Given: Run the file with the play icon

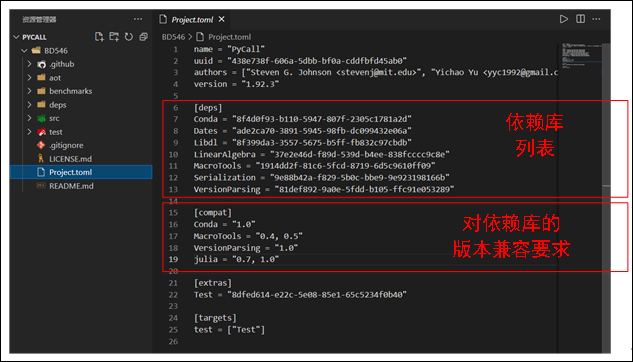Looking at the screenshot, I should click(564, 19).
